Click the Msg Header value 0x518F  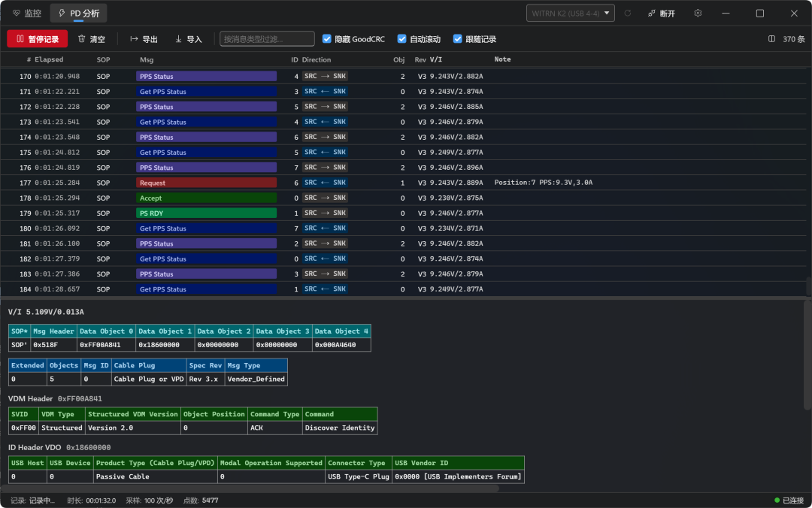53,345
